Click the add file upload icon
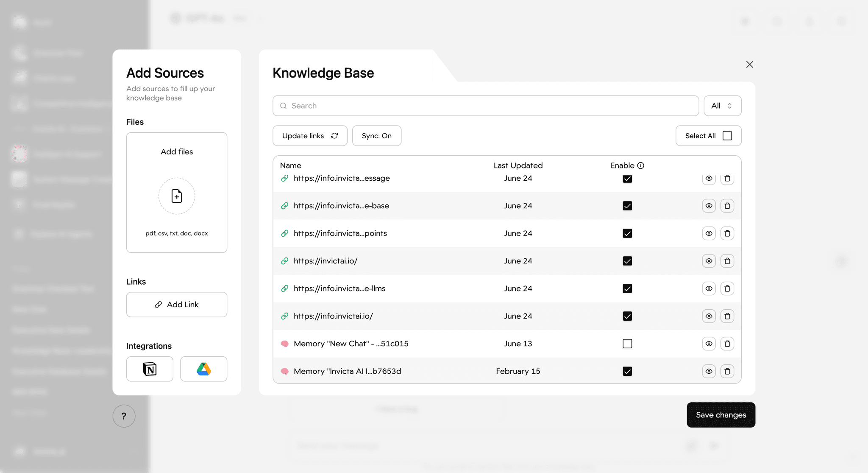 pos(177,196)
